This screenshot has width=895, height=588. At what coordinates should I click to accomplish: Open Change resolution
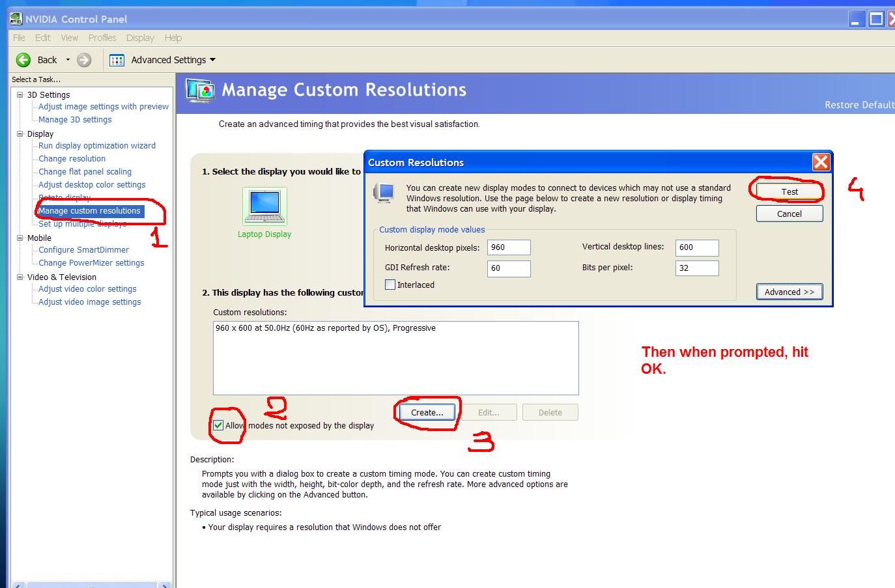pos(72,159)
